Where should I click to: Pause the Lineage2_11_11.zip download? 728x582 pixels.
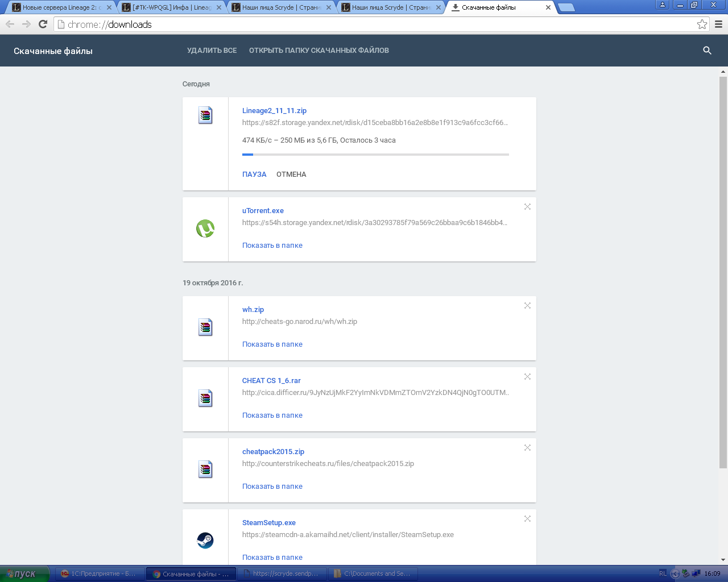[x=254, y=174]
